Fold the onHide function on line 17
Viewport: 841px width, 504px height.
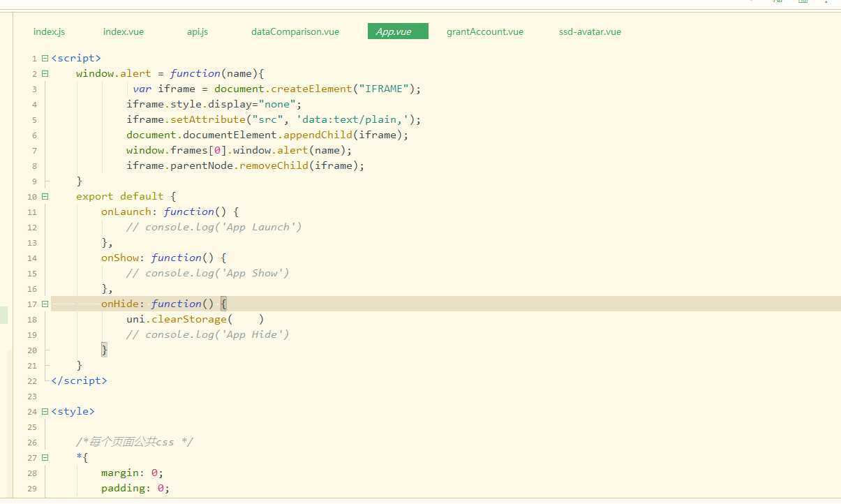45,304
